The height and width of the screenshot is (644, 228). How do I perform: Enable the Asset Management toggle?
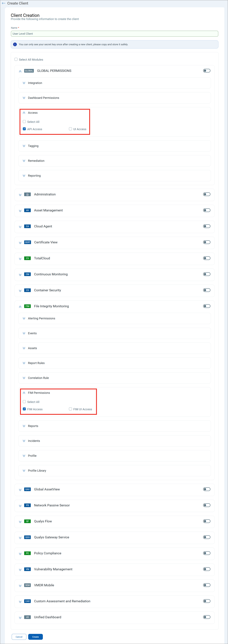[x=207, y=210]
